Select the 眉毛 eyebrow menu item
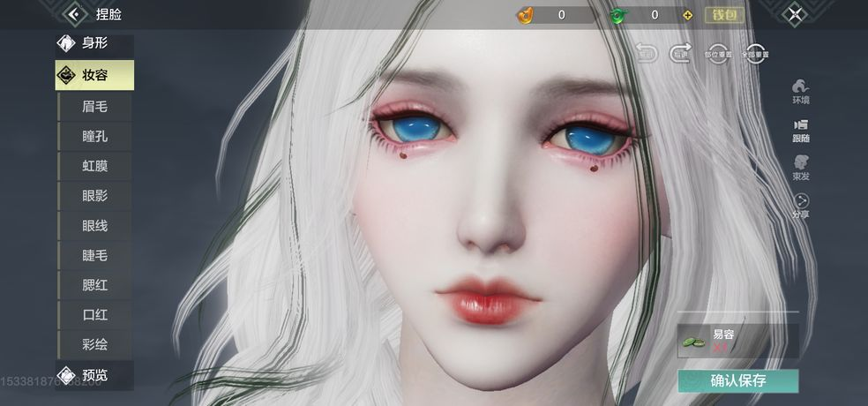 click(x=94, y=107)
